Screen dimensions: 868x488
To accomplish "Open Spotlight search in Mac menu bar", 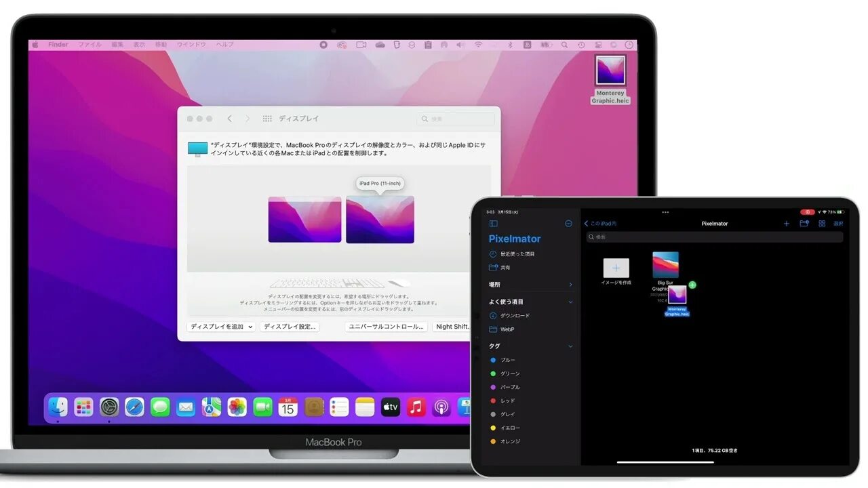I will pyautogui.click(x=564, y=45).
